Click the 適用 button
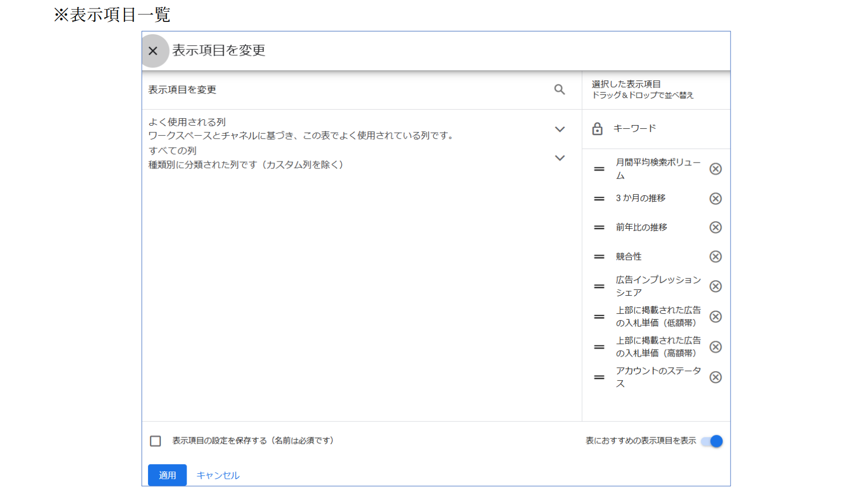868x501 pixels. click(x=167, y=475)
